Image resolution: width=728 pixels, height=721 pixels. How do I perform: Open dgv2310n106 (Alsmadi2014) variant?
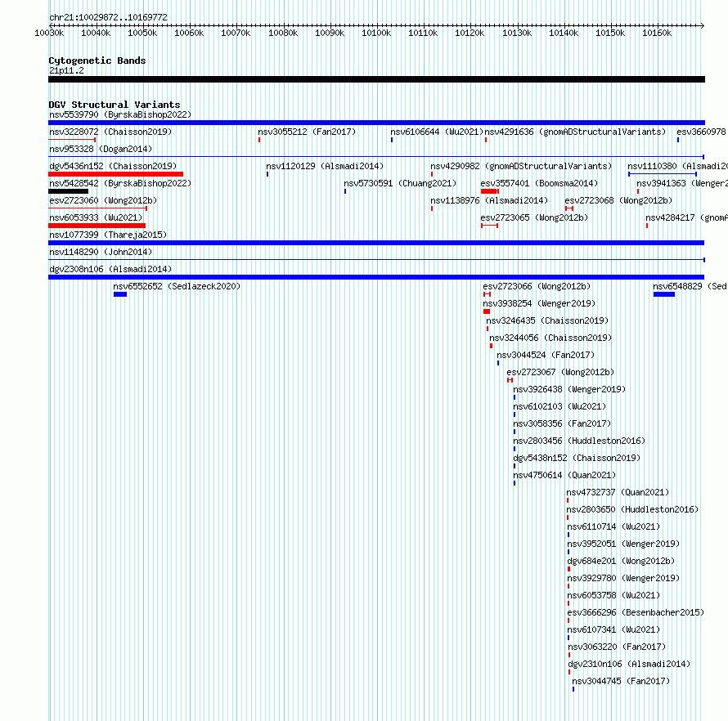pyautogui.click(x=629, y=664)
